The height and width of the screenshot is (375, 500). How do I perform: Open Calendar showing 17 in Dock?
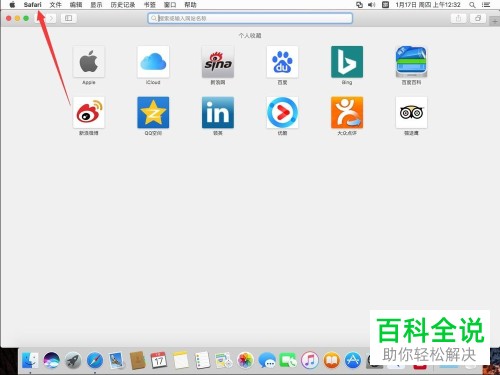(x=159, y=360)
